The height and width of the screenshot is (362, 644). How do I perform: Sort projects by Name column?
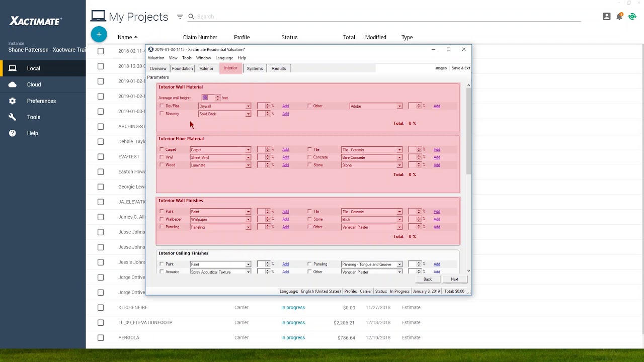click(x=127, y=37)
